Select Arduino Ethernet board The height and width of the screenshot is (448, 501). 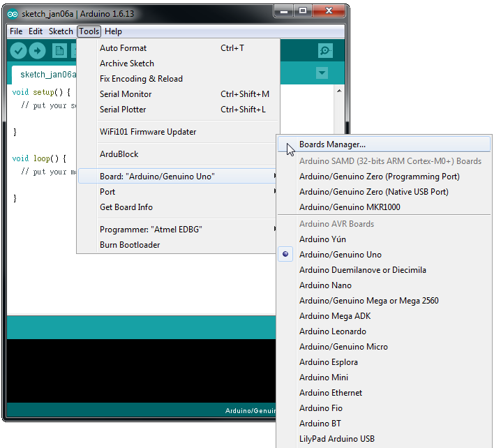click(x=384, y=393)
